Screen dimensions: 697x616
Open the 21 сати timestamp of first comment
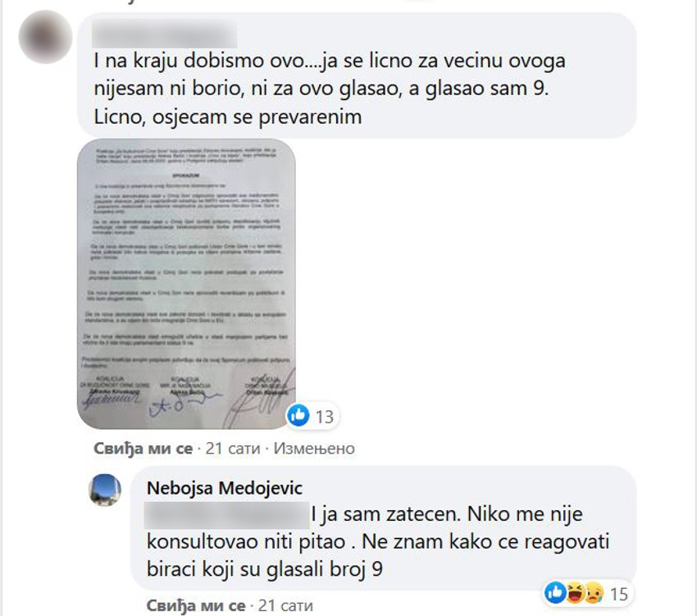(x=233, y=449)
